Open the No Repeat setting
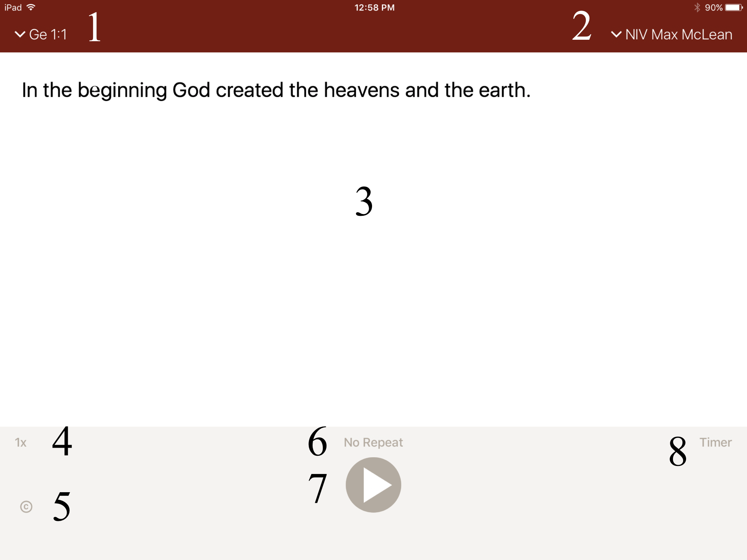This screenshot has width=747, height=560. point(373,442)
